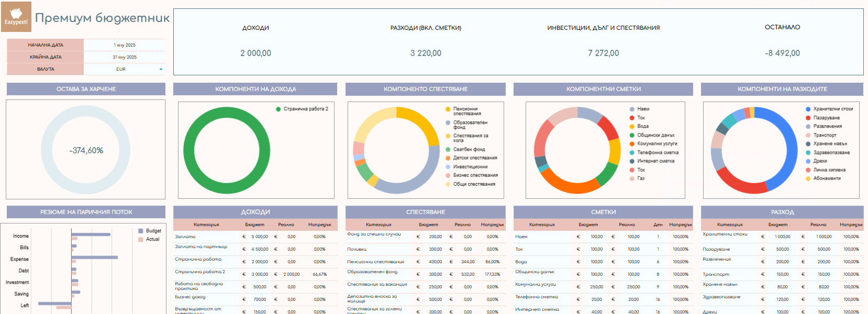868x314 pixels.
Task: Open the EUR currency dropdown arrow
Action: 161,69
